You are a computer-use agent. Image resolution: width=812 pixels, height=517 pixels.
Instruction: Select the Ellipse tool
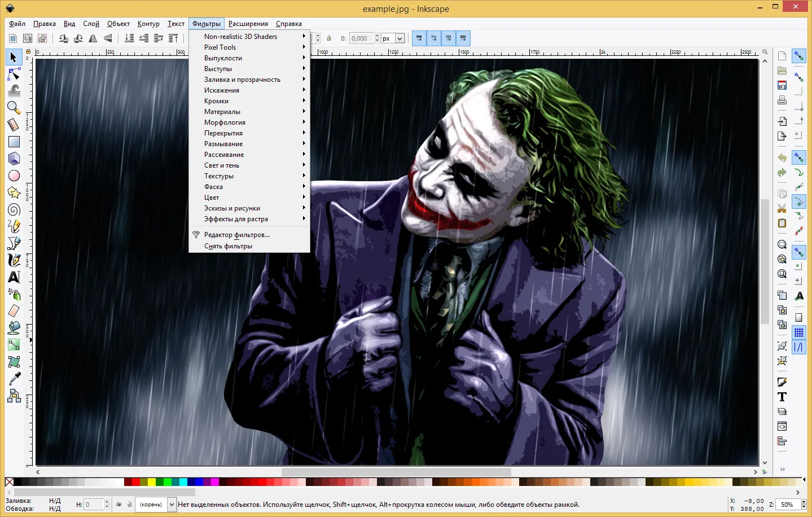click(x=14, y=176)
